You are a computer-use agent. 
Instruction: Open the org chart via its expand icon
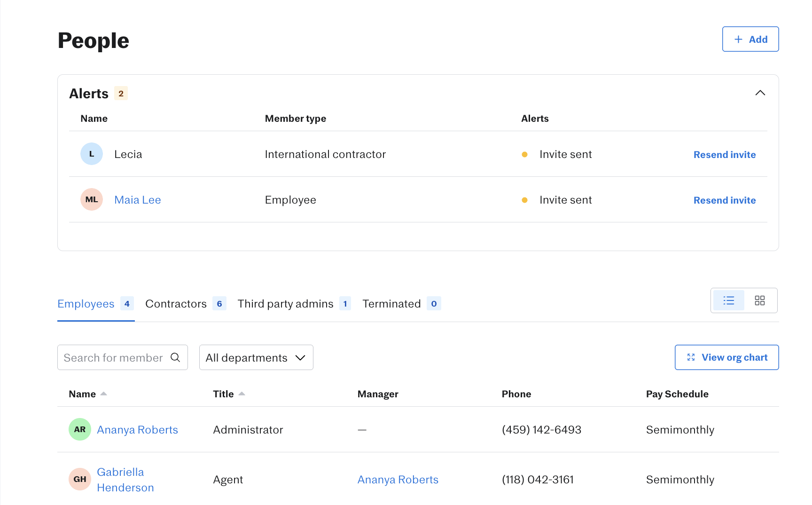[691, 357]
